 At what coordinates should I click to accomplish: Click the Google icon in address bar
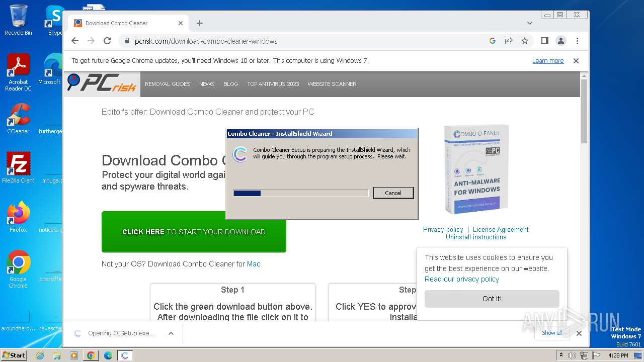pyautogui.click(x=493, y=41)
